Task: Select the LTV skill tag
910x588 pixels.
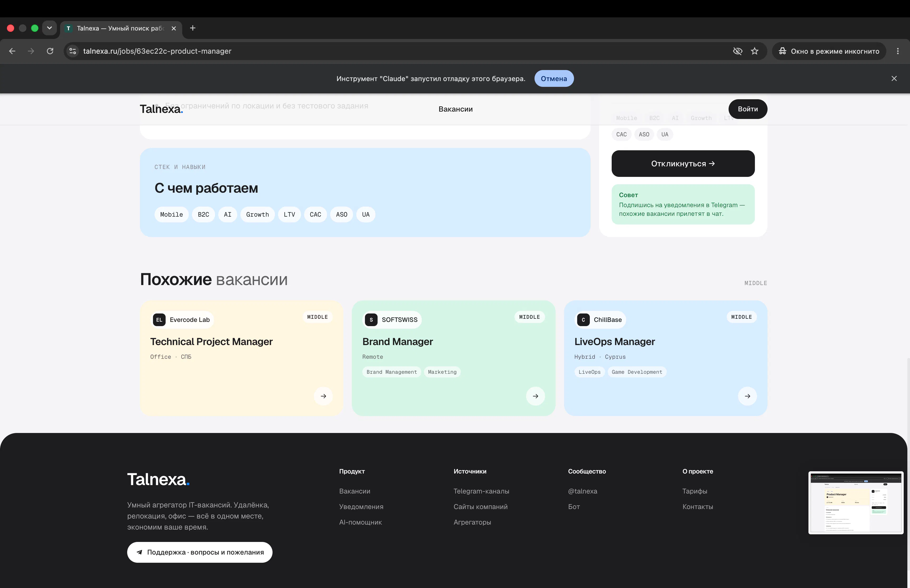Action: (x=289, y=215)
